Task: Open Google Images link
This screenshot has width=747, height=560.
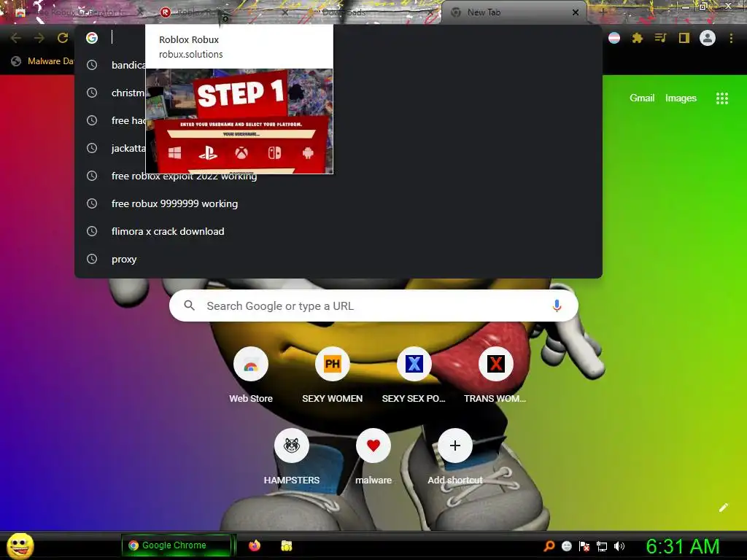Action: coord(681,98)
